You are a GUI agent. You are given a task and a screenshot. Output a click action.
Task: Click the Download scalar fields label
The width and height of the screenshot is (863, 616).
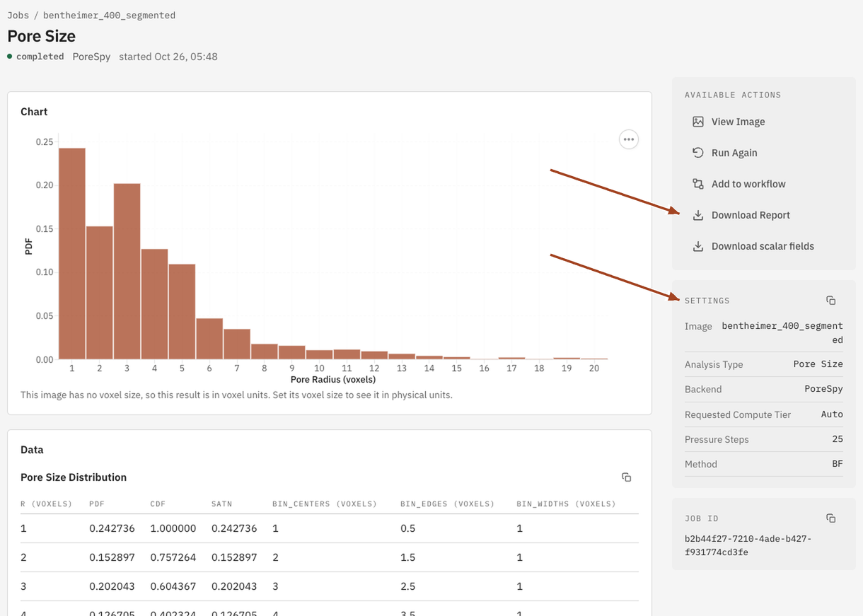763,246
